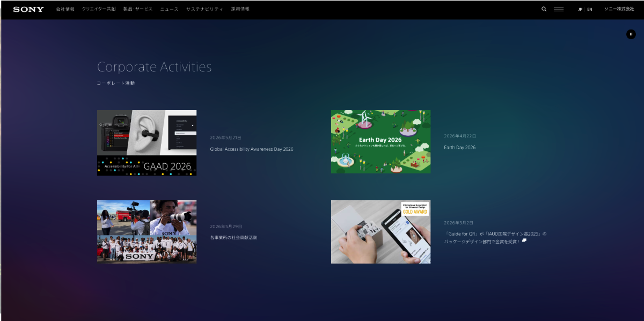
Task: Open the 会社情報 menu
Action: point(65,9)
